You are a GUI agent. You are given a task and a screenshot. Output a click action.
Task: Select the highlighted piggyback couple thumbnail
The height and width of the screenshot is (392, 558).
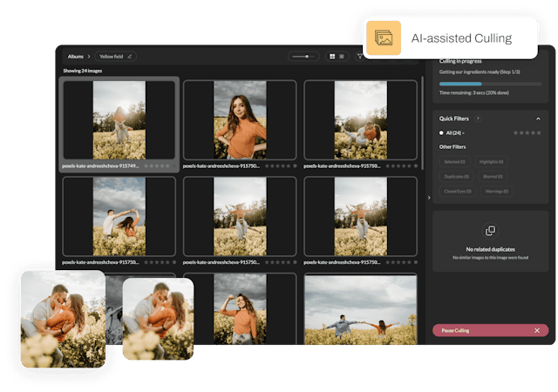pos(119,119)
